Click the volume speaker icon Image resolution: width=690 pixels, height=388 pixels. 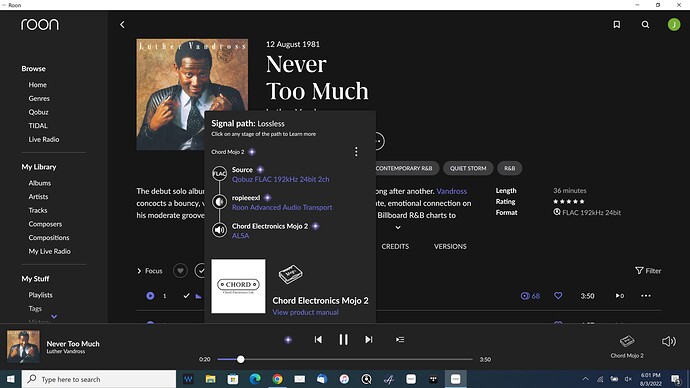[669, 341]
